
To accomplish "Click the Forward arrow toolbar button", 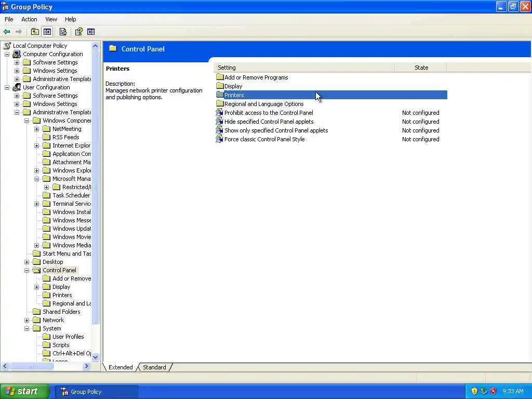I will (19, 32).
